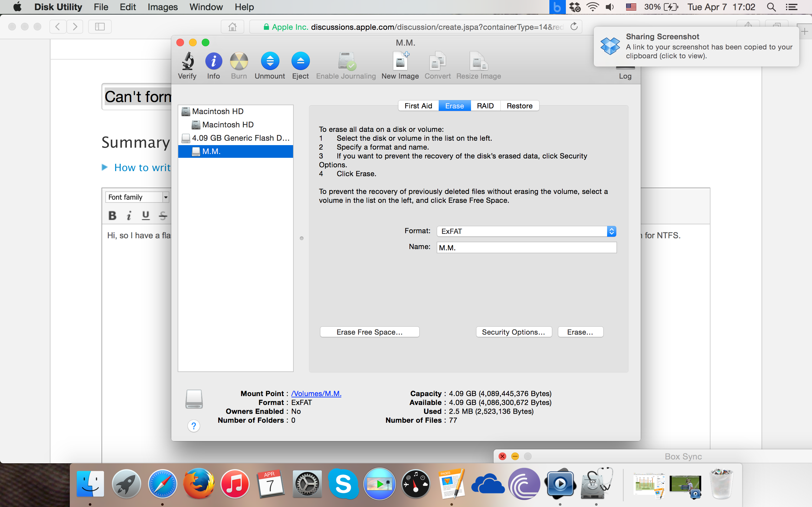The width and height of the screenshot is (812, 507).
Task: Click the help question mark button
Action: (193, 426)
